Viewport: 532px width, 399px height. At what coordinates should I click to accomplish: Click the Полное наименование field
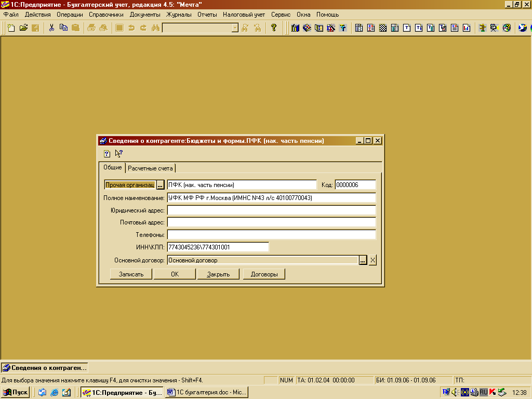click(x=271, y=198)
